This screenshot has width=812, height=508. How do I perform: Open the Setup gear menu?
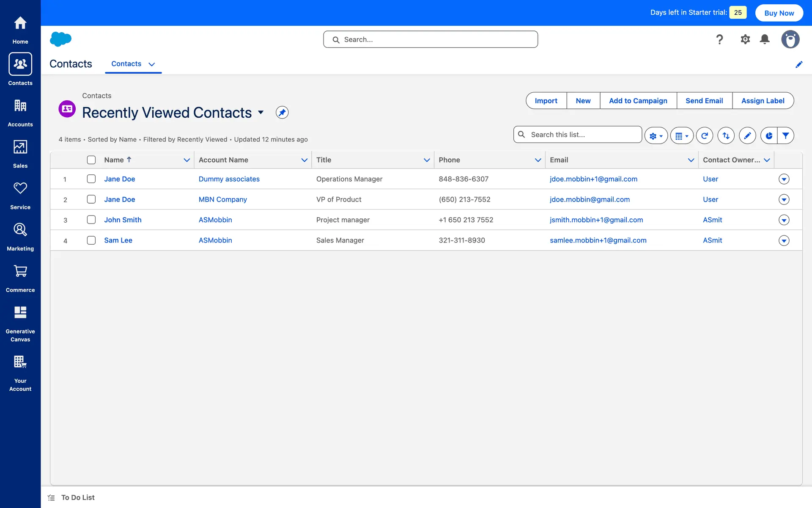click(x=745, y=39)
